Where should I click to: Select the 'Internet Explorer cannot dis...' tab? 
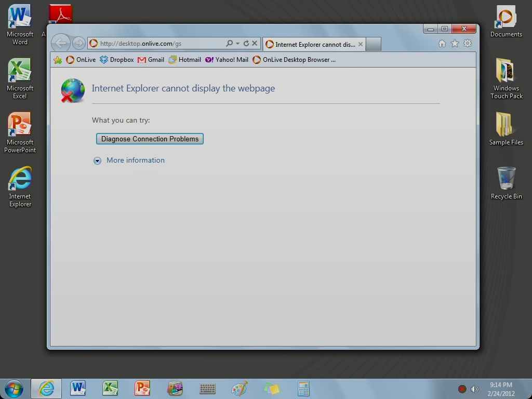(314, 44)
